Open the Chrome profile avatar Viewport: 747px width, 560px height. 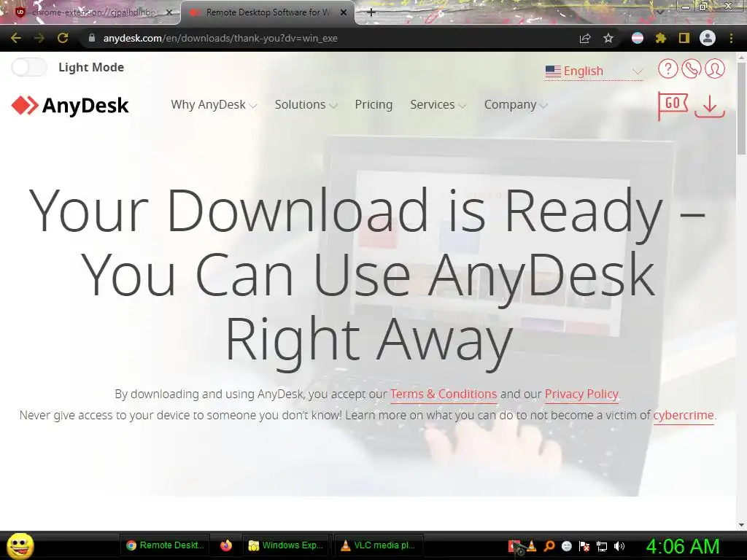(708, 38)
